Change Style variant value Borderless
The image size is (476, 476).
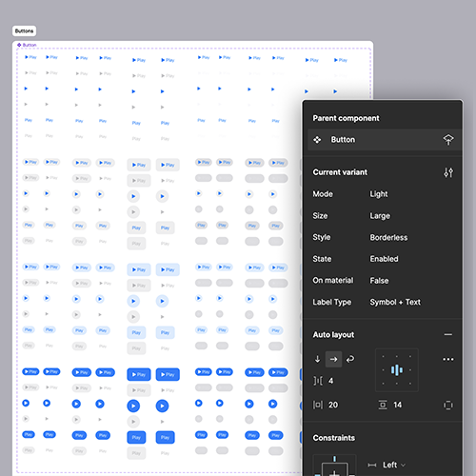click(x=388, y=237)
